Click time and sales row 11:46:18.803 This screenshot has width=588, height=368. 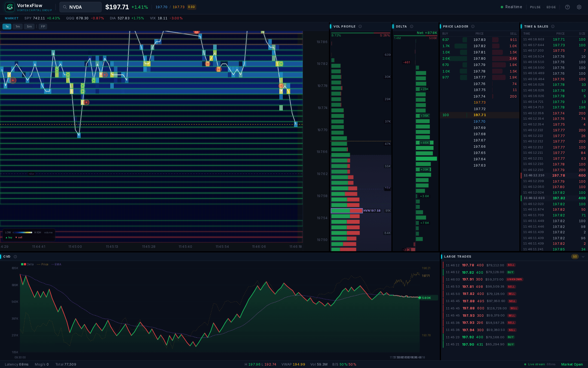[x=554, y=40]
